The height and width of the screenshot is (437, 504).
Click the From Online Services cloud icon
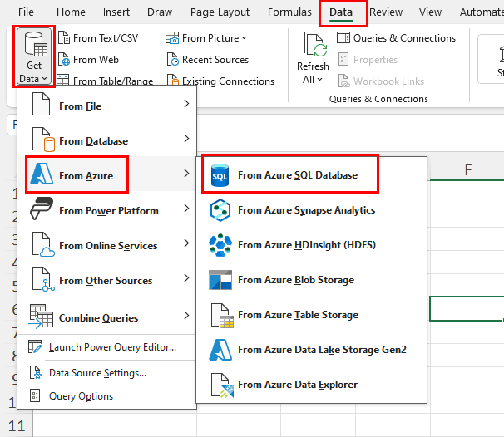point(43,244)
